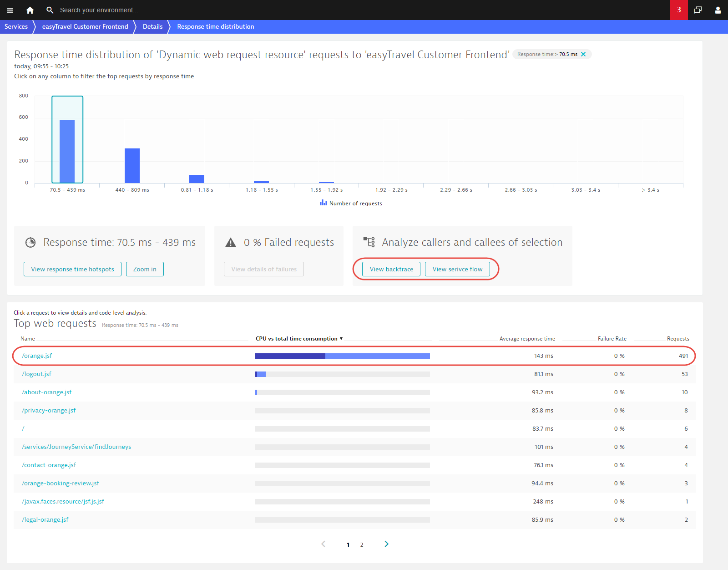Viewport: 728px width, 570px height.
Task: Click the Number of requests legend icon
Action: click(324, 203)
